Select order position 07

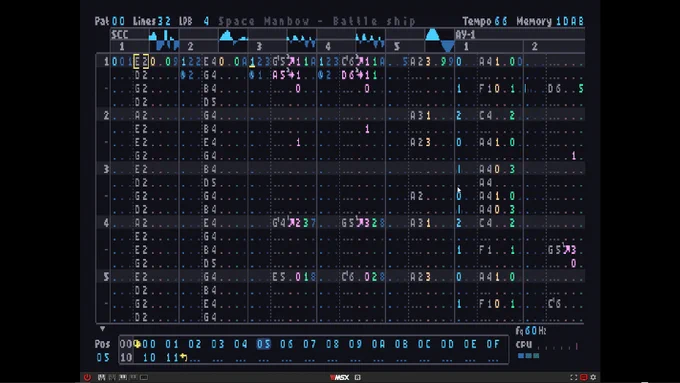(x=310, y=344)
